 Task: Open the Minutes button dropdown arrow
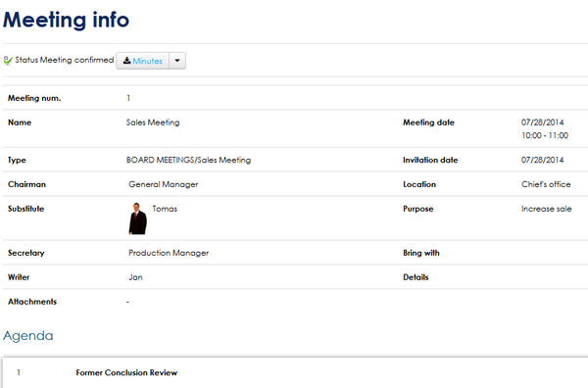coord(177,61)
